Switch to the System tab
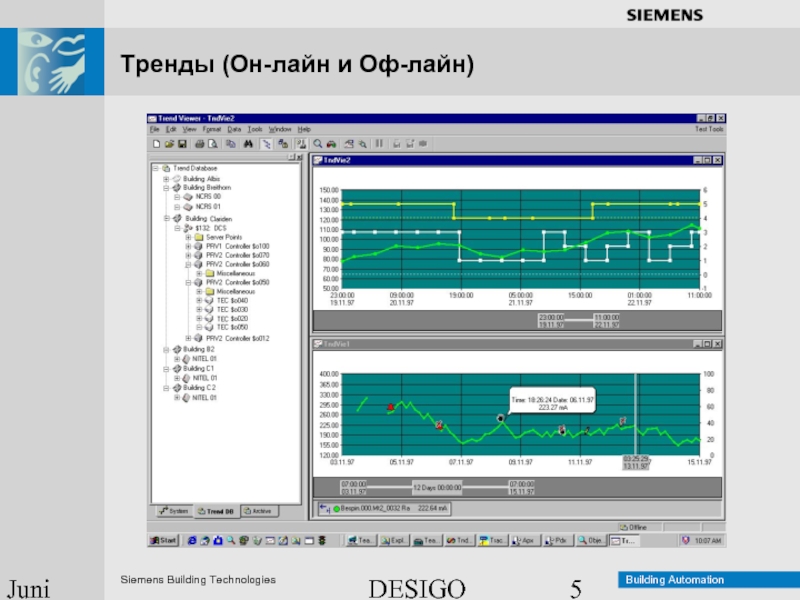 [x=174, y=511]
